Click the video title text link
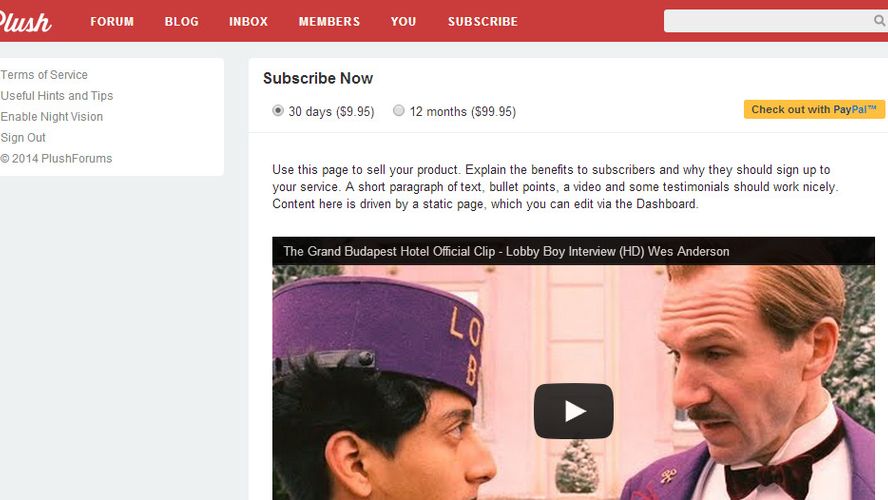This screenshot has height=500, width=888. point(506,251)
